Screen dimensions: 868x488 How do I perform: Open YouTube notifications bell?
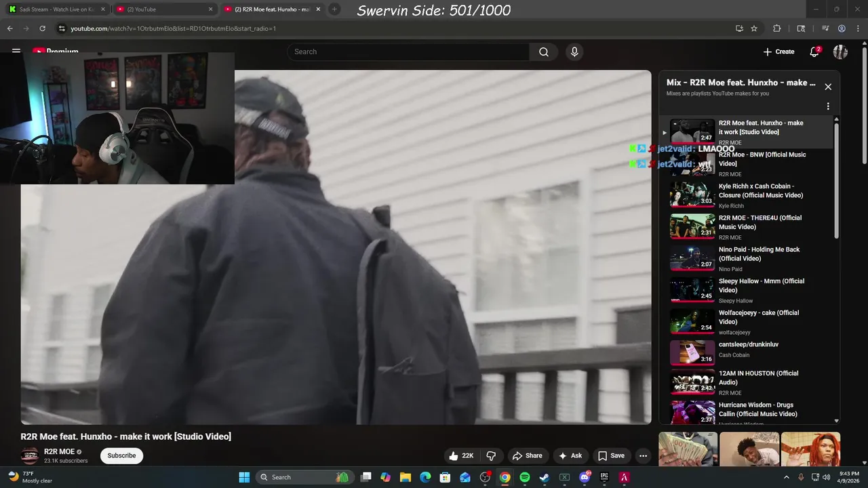pos(814,52)
